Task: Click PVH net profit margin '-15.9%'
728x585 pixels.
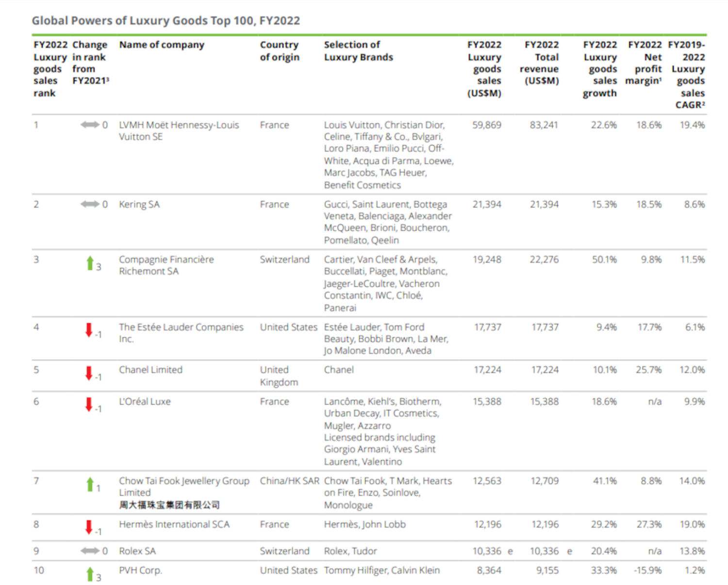Action: tap(648, 570)
